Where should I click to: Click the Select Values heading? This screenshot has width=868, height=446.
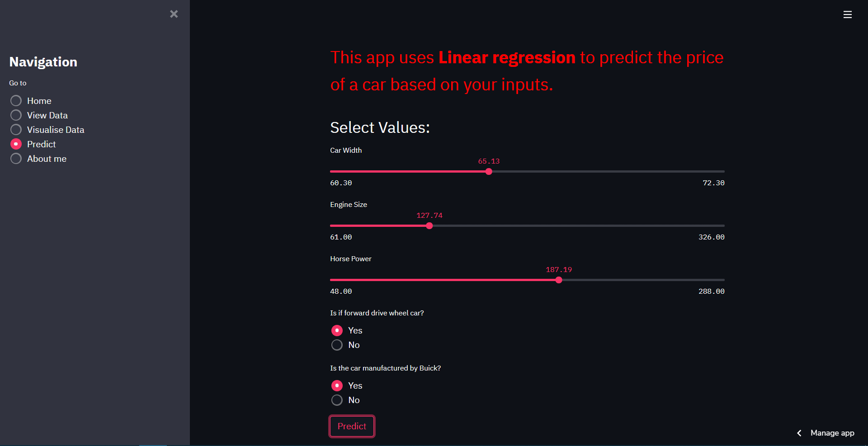(x=380, y=127)
